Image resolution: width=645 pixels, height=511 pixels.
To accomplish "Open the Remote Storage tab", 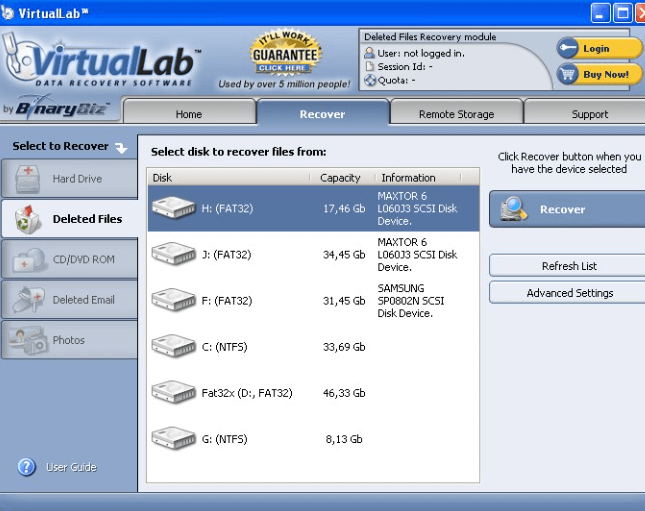I will point(456,112).
